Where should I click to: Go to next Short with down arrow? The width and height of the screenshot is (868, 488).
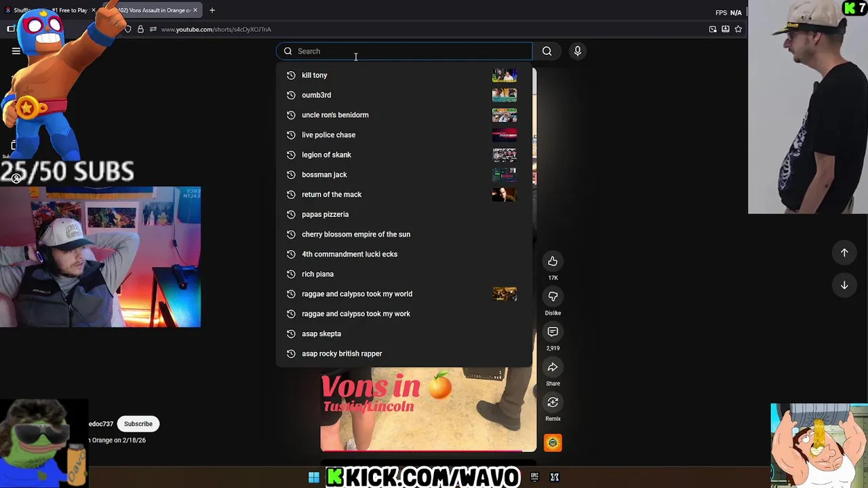click(844, 285)
